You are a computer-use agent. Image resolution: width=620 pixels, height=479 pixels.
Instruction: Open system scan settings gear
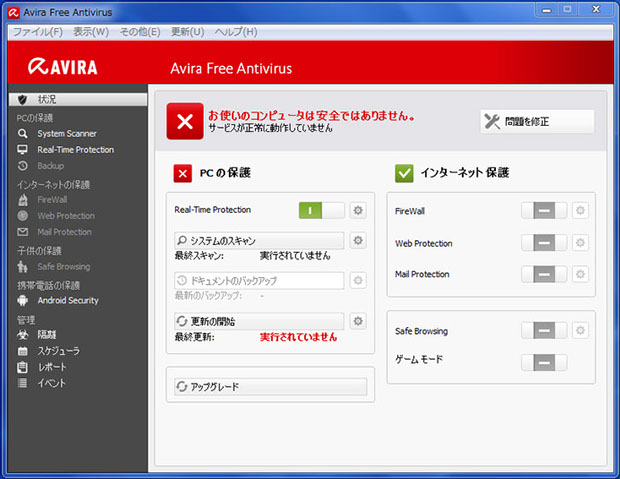coord(358,240)
